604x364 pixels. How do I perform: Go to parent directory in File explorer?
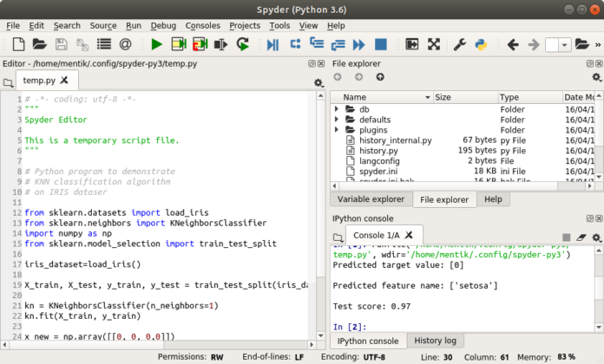379,78
